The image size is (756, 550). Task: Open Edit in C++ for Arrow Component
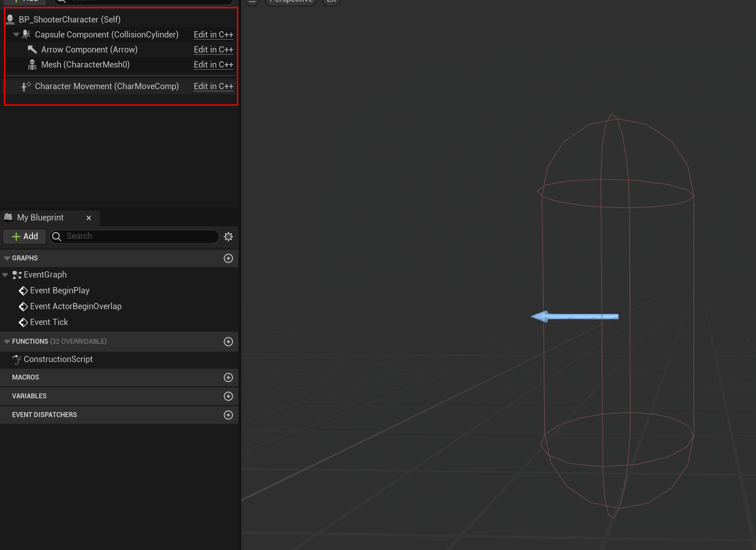tap(213, 50)
